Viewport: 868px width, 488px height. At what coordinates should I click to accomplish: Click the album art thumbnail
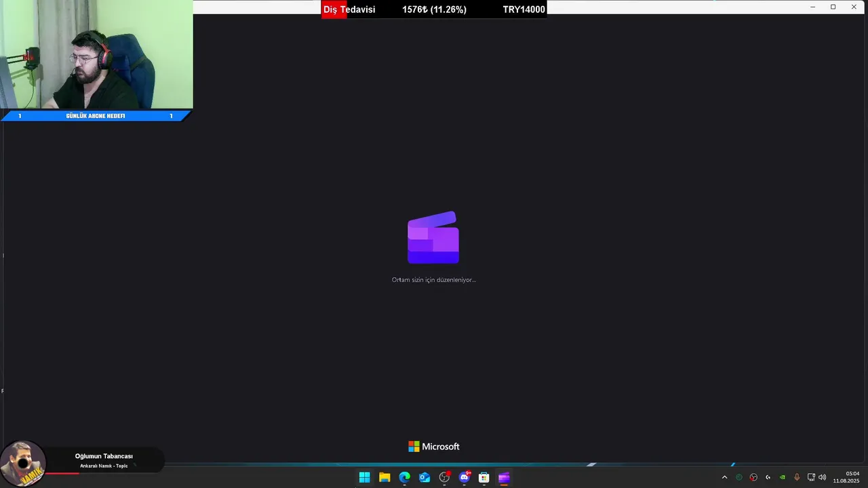pos(23,464)
